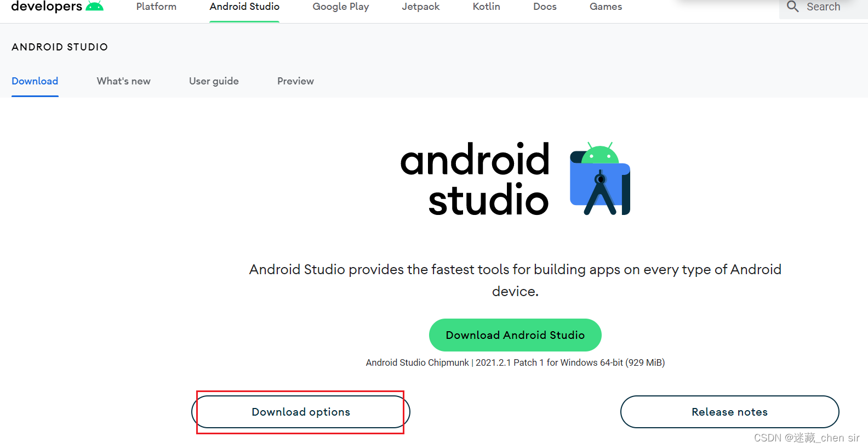Click the description starting 'Android Studio provides the fastest tools'
Screen dimensions: 868x448
(x=515, y=280)
